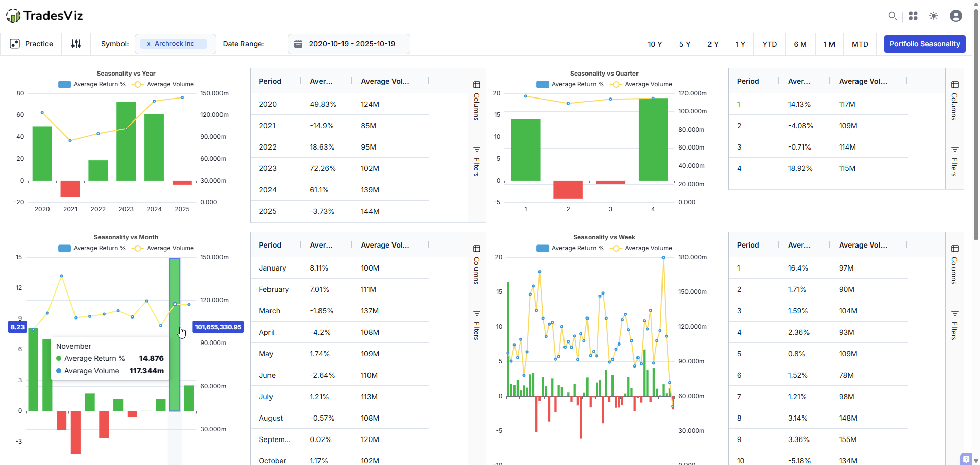980x465 pixels.
Task: Open the user profile avatar
Action: (x=956, y=16)
